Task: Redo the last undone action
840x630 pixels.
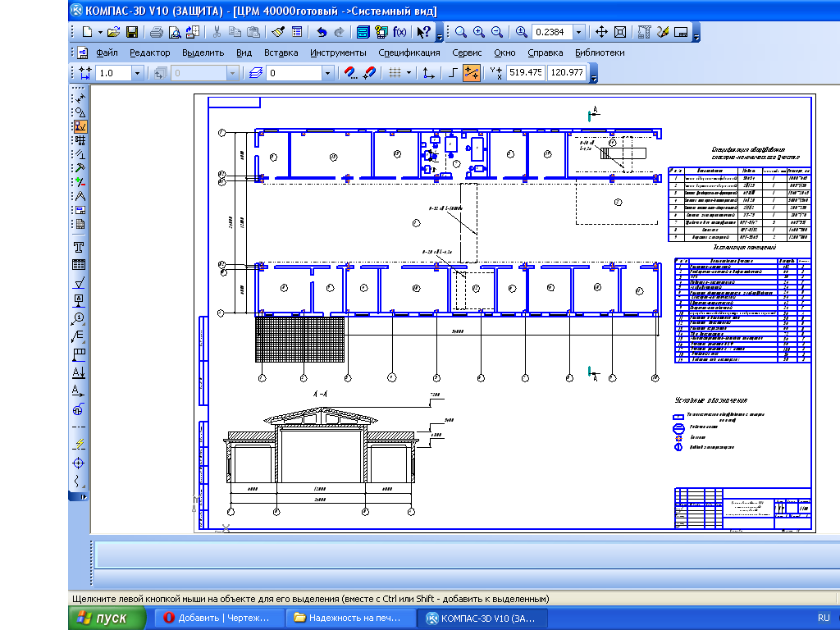Action: pyautogui.click(x=339, y=32)
